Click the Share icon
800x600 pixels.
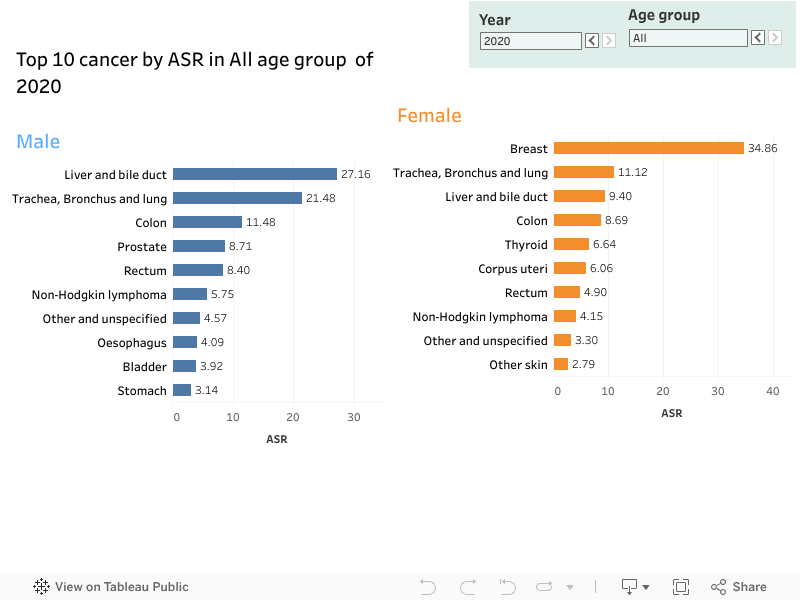[x=738, y=587]
